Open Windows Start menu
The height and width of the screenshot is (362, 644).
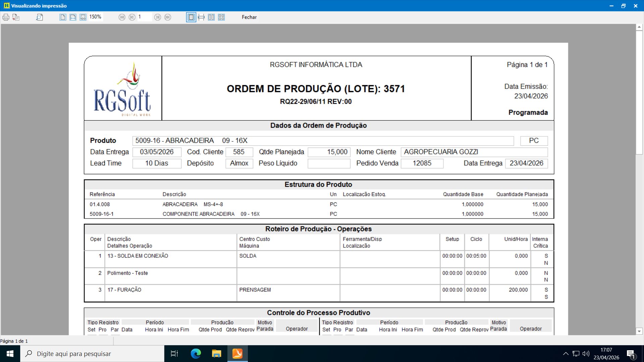[x=10, y=354]
